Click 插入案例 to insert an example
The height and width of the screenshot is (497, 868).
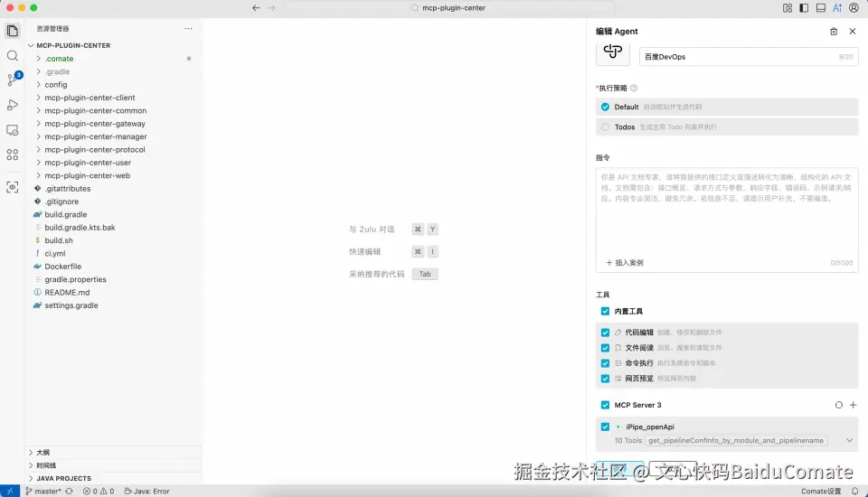point(625,263)
